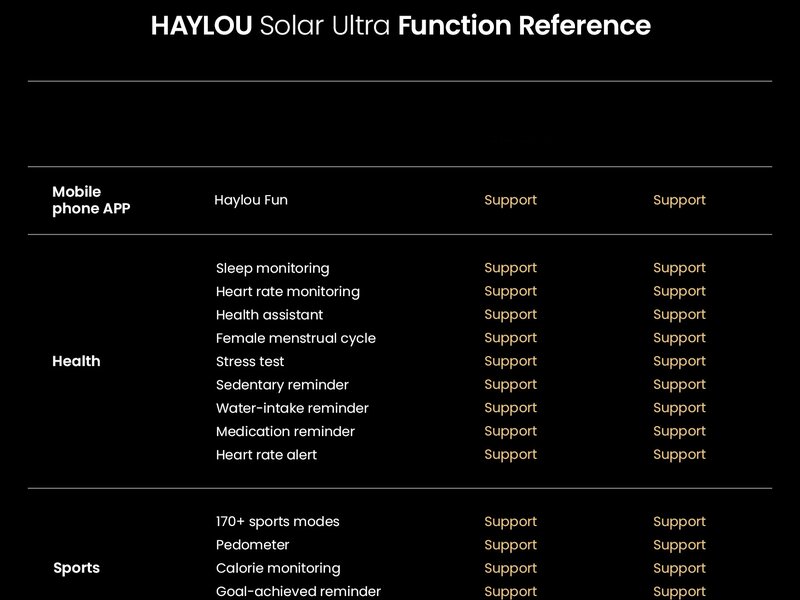Select the Health assistant feature
Viewport: 800px width, 600px height.
[269, 314]
